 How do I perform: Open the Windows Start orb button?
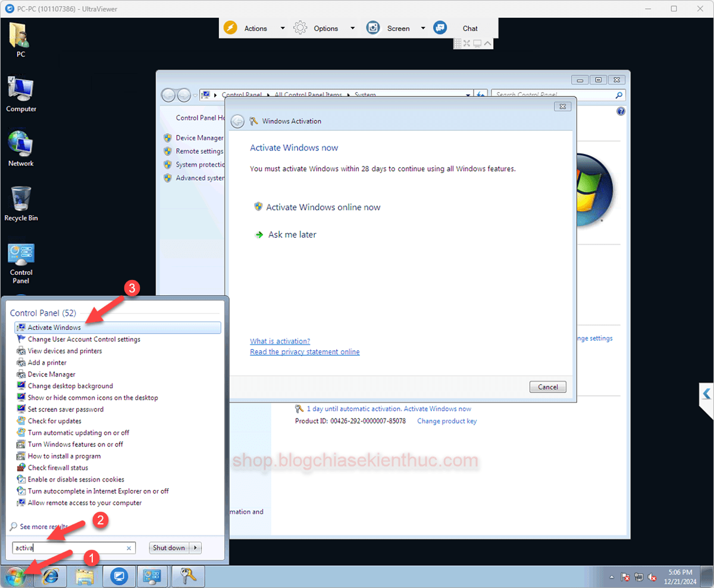[15, 577]
